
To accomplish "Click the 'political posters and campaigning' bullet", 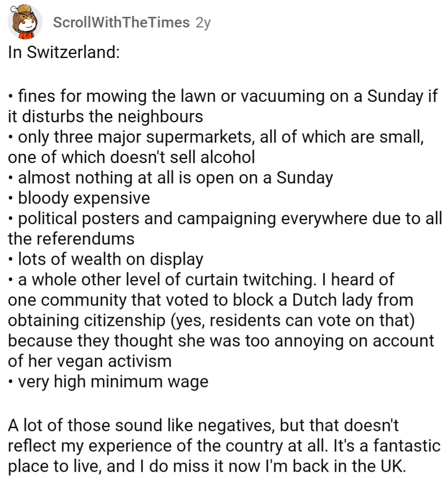I will (x=225, y=219).
